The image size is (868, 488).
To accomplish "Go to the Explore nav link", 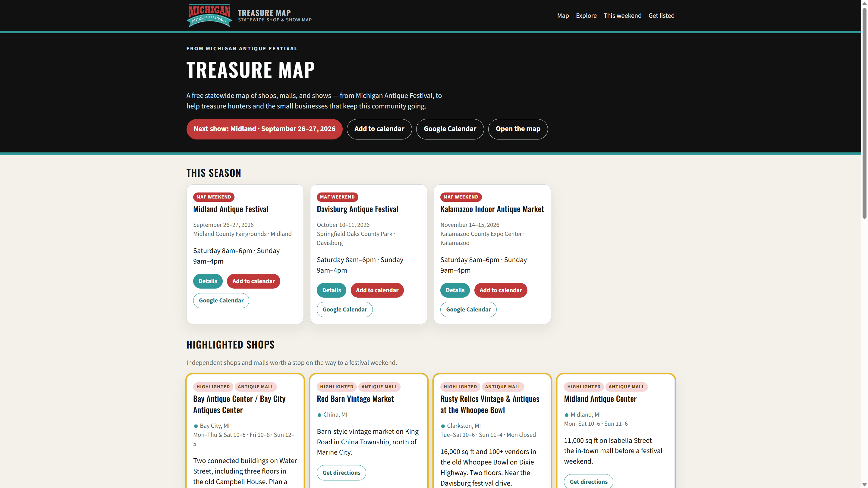I will pos(586,15).
